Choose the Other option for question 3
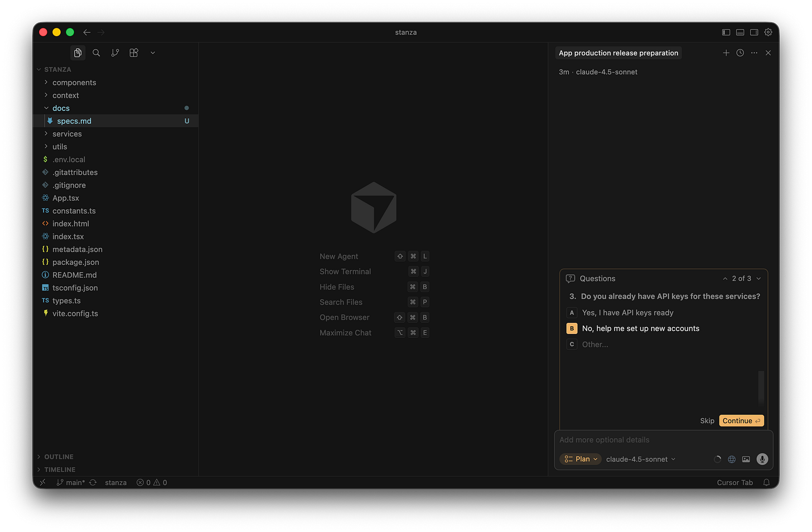Viewport: 812px width, 532px height. tap(594, 344)
